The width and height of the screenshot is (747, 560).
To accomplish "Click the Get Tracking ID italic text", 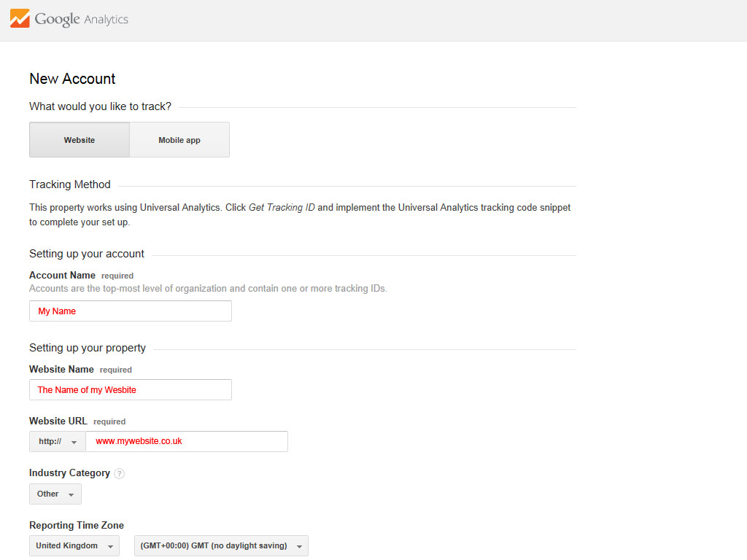I will click(282, 208).
